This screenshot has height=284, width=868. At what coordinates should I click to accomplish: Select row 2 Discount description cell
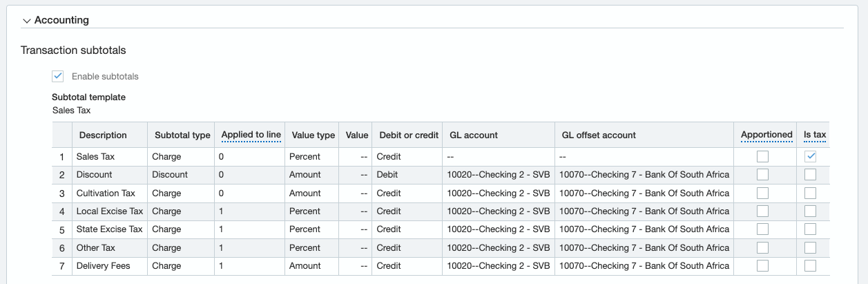(94, 175)
